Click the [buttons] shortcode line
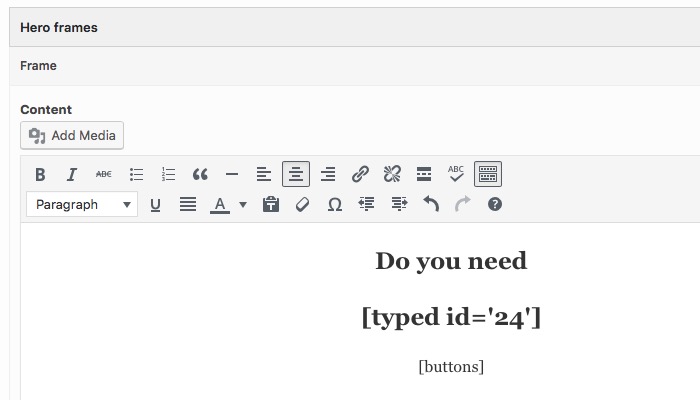Viewport: 700px width, 400px height. tap(451, 367)
